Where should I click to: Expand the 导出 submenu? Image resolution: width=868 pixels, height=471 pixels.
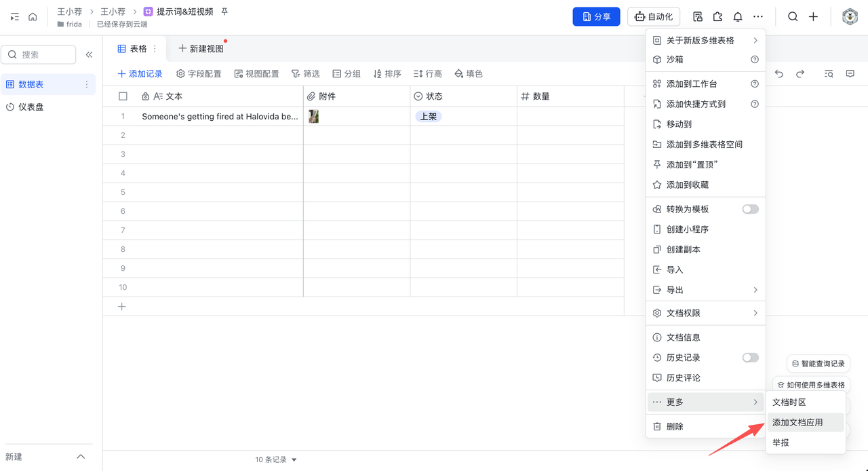tap(705, 290)
